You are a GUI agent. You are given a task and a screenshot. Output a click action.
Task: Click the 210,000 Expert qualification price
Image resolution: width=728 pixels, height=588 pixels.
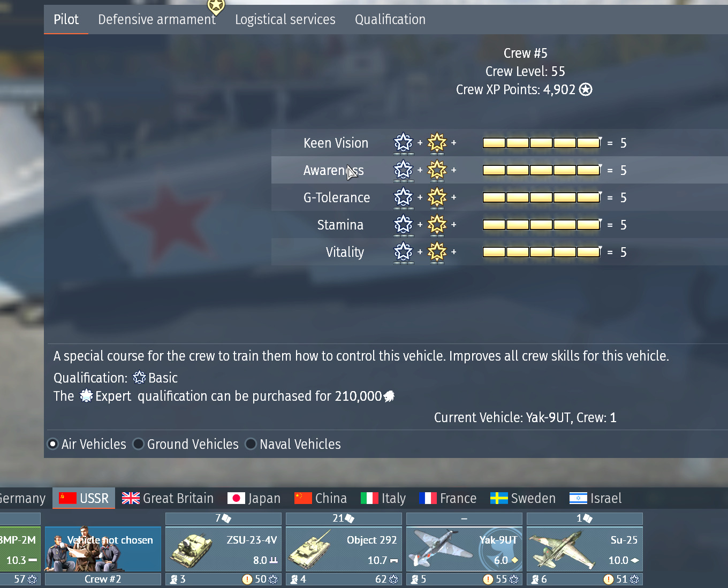358,396
